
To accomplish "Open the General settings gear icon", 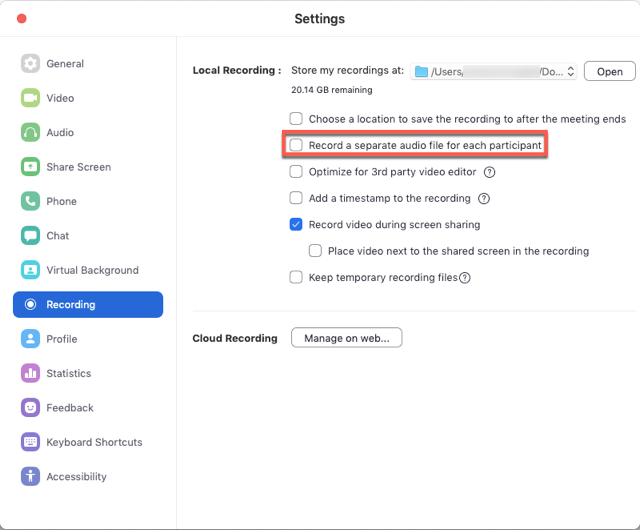I will [30, 63].
